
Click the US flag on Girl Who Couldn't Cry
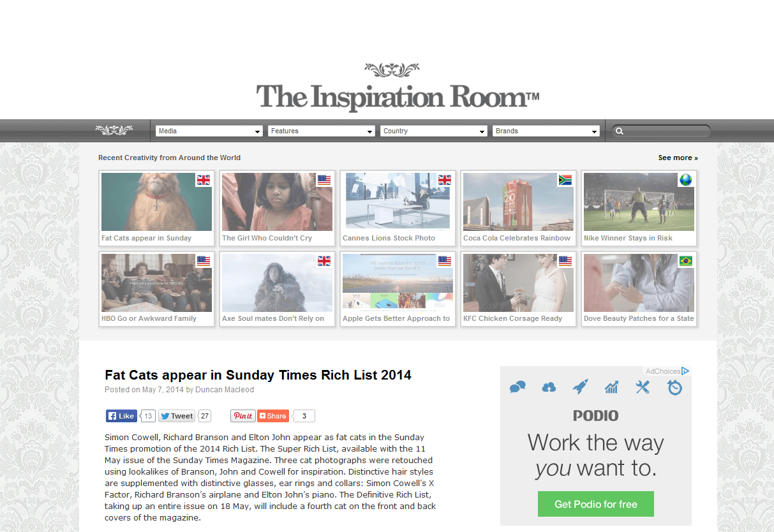324,180
